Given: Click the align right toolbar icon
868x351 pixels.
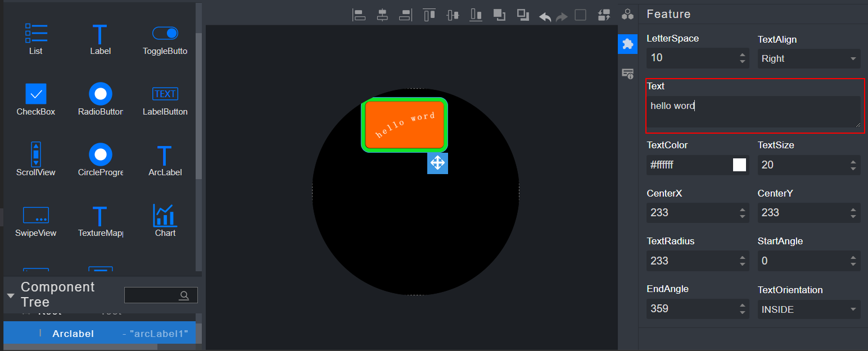Looking at the screenshot, I should (x=405, y=15).
